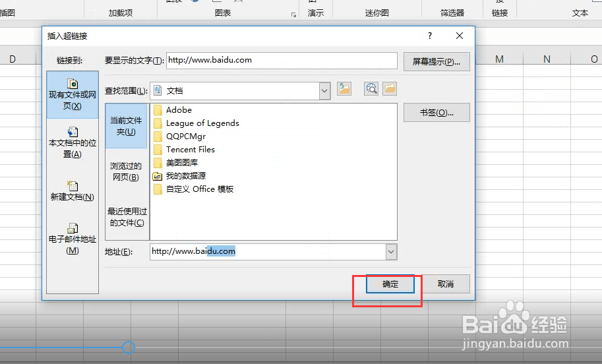Select the 美图图库 folder

[175, 163]
